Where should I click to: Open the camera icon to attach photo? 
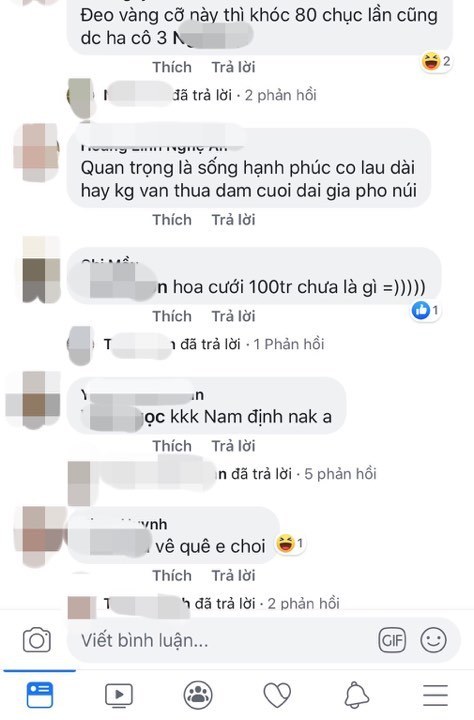point(37,640)
